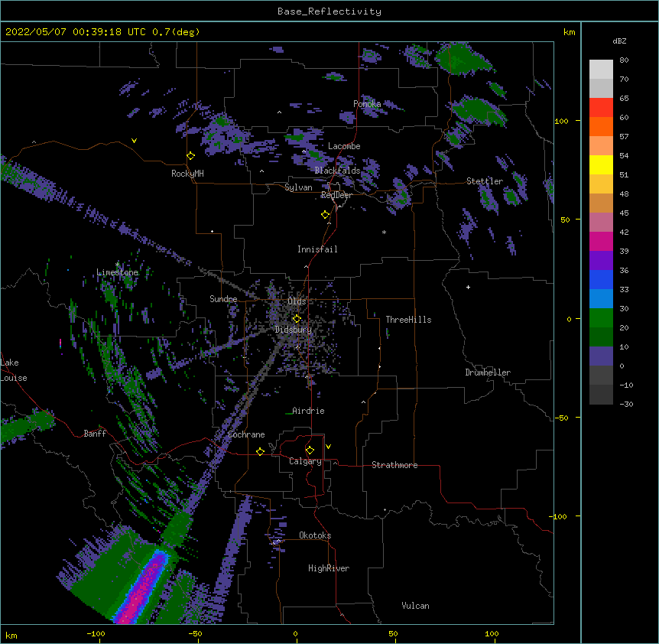Screen dimensions: 659x644
Task: Click the Vulcan label
Action: click(x=415, y=606)
